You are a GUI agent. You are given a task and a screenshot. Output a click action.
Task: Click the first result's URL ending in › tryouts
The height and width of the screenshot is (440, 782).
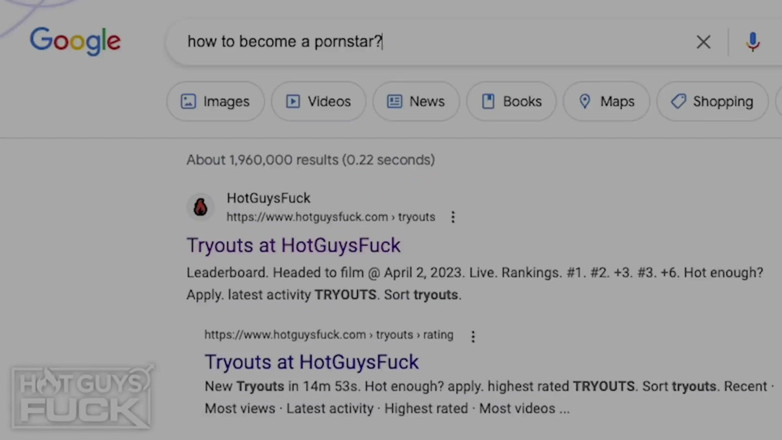click(330, 217)
